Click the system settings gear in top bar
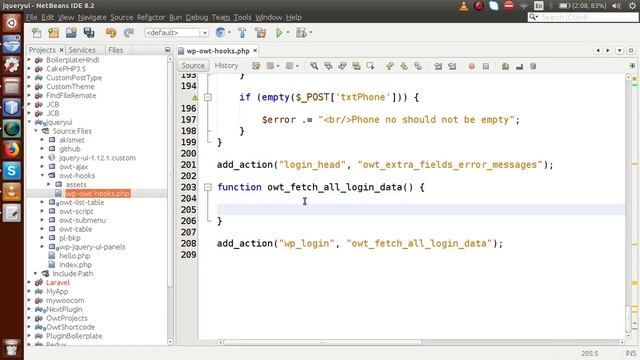The width and height of the screenshot is (640, 360). 632,6
